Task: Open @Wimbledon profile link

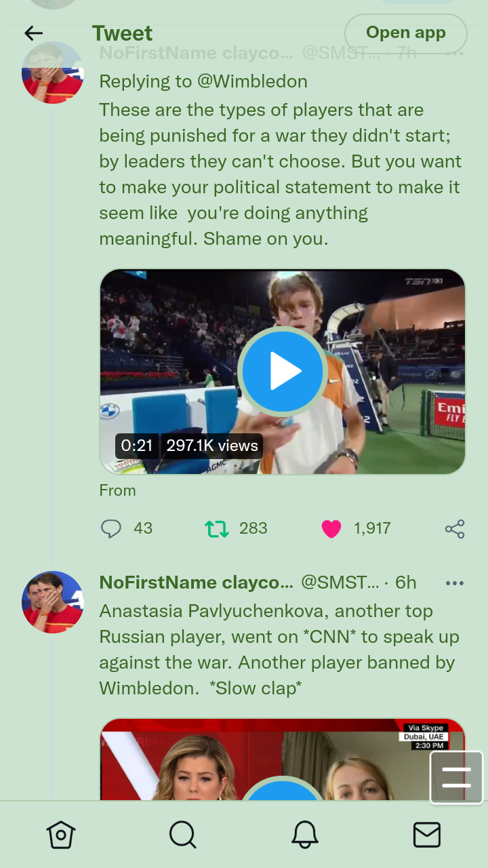Action: coord(252,81)
